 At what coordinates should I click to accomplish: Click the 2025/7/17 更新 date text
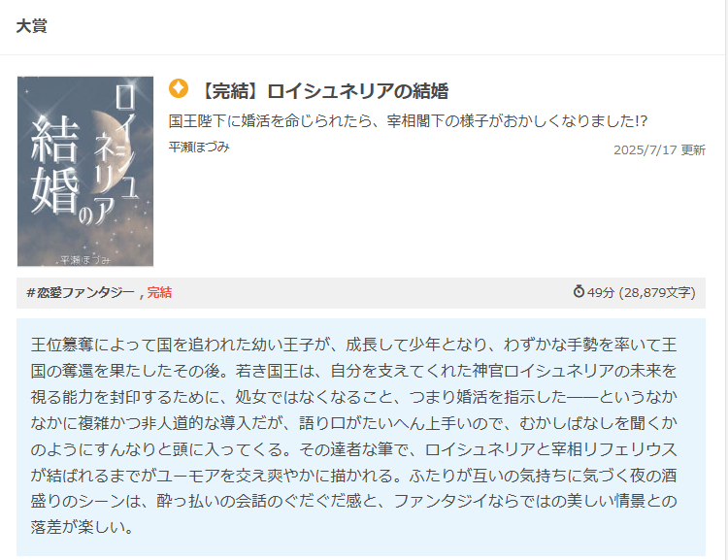pyautogui.click(x=659, y=150)
